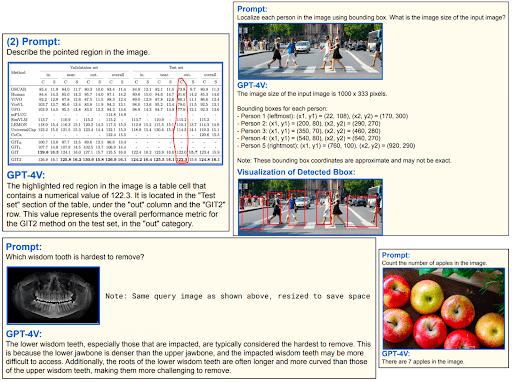Open the detected bounding box visualization image
Viewport: 512px width, 382px height.
pos(310,207)
